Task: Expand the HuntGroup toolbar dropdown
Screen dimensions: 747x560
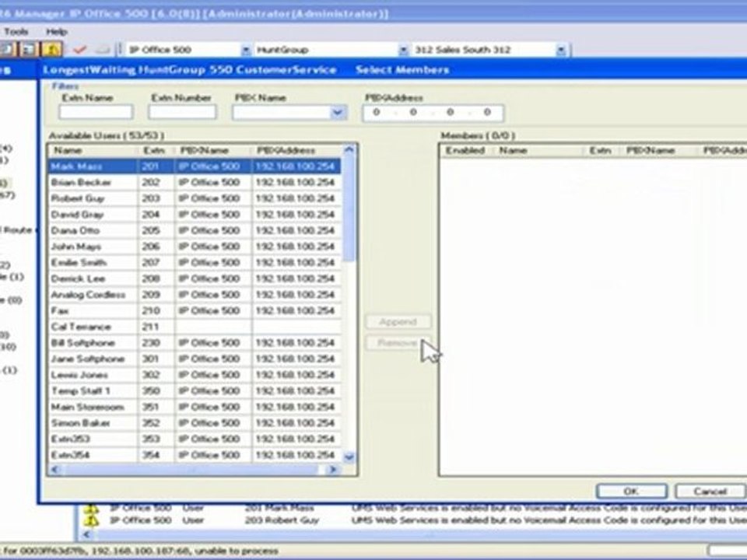Action: [403, 50]
